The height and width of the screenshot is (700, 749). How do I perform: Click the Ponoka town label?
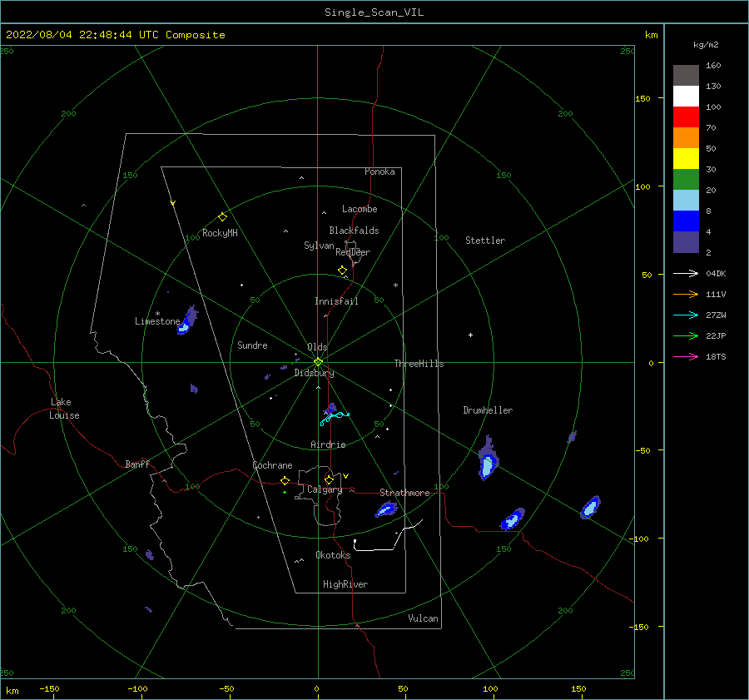pos(379,171)
